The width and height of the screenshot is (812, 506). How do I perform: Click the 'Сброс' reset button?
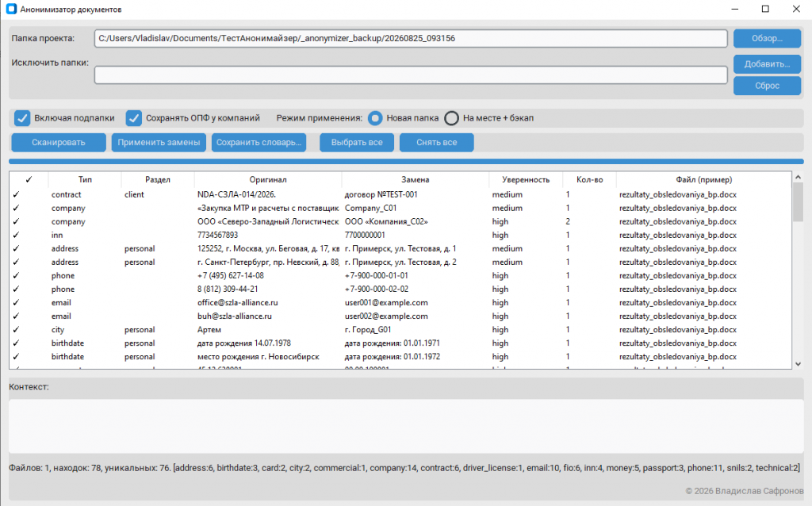(767, 86)
